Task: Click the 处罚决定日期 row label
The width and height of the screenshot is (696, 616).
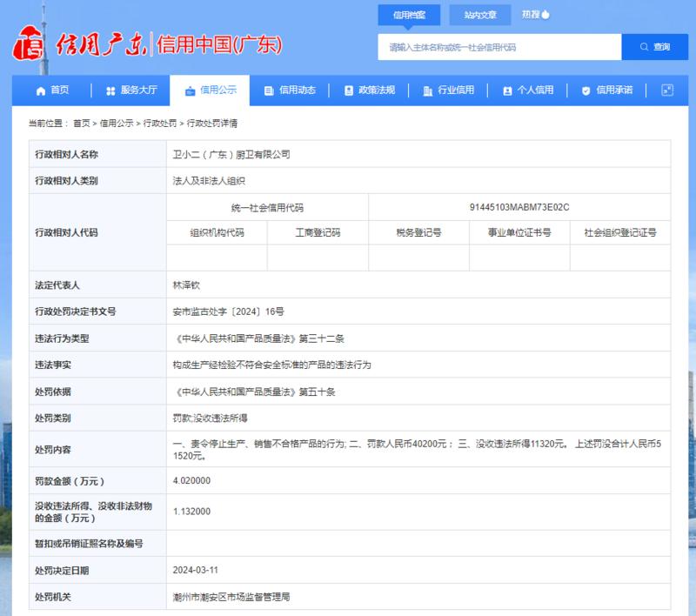Action: [x=62, y=571]
